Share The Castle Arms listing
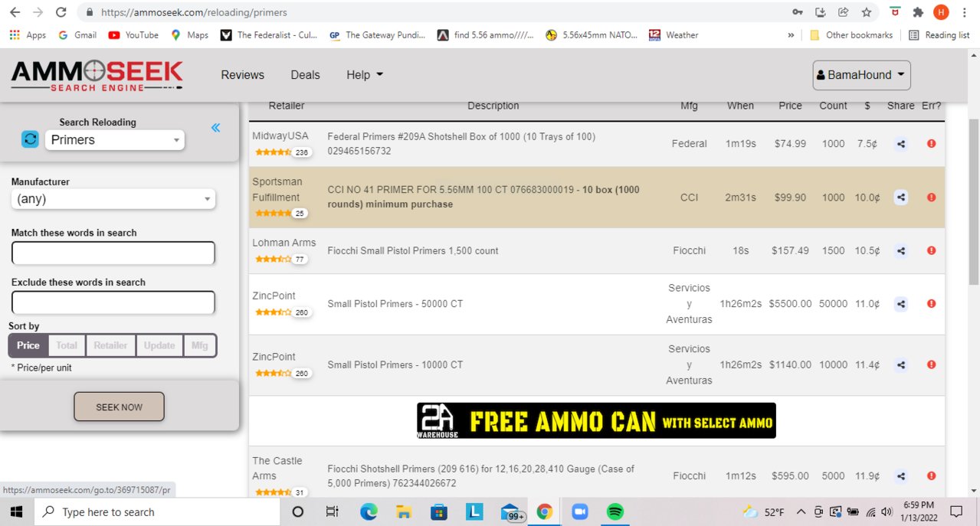This screenshot has height=526, width=980. click(901, 475)
